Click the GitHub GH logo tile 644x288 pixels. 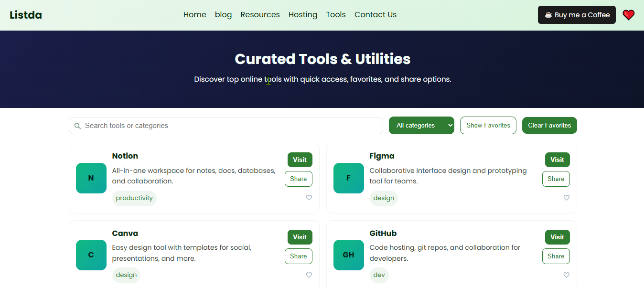[349, 255]
